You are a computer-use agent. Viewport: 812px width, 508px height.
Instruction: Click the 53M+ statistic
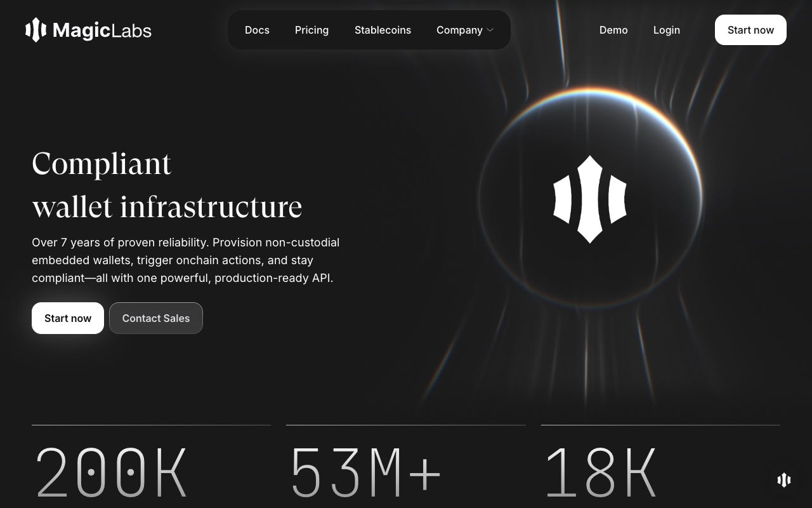[x=366, y=473]
